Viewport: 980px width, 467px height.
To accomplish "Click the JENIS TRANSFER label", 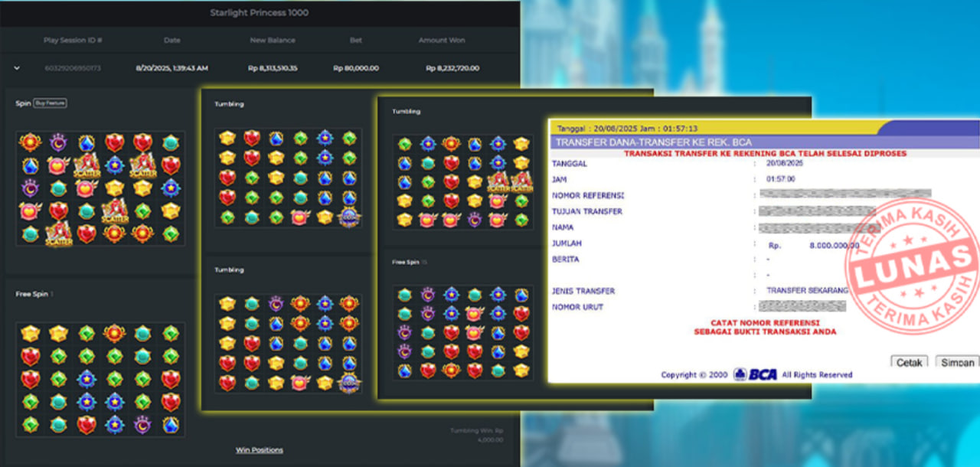I will coord(583,291).
